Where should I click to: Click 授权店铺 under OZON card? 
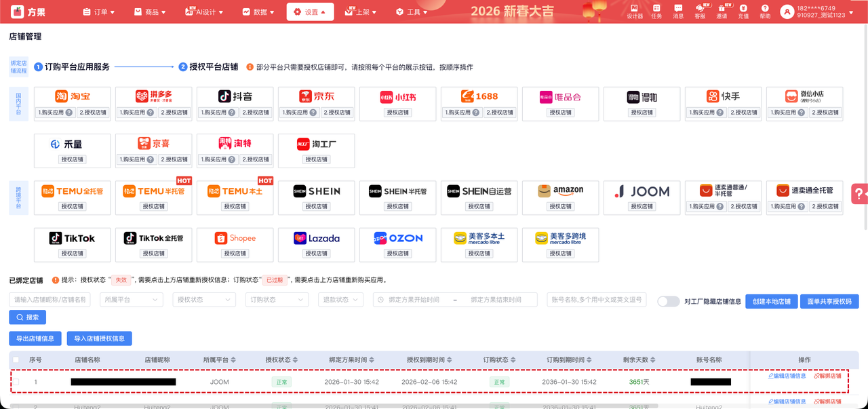[x=398, y=254]
